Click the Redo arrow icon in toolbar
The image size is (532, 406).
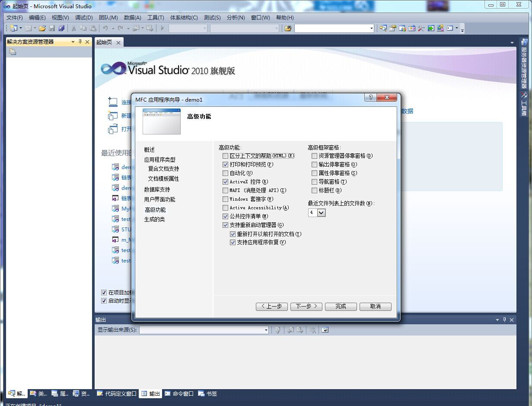[x=121, y=28]
